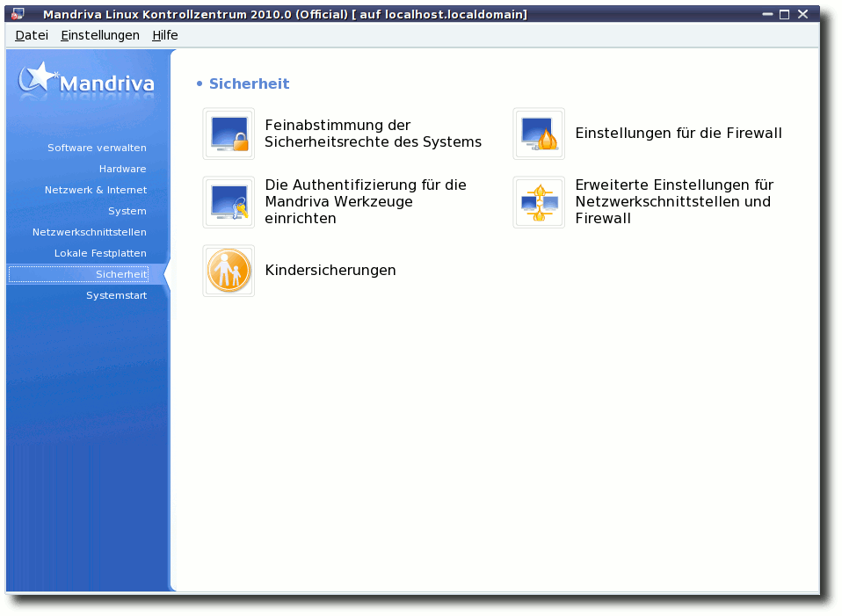This screenshot has width=842, height=616.
Task: Open the Datei menu
Action: (x=32, y=35)
